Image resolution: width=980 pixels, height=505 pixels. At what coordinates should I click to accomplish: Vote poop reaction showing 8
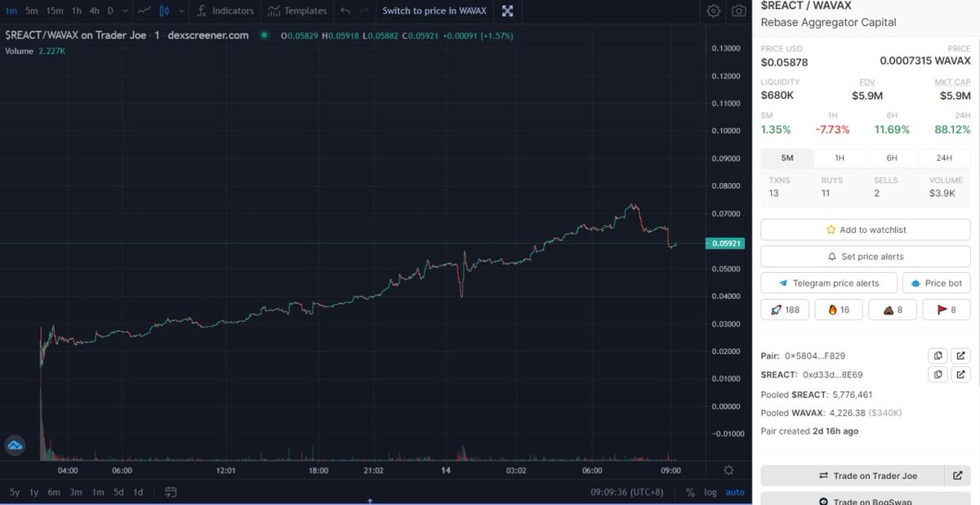click(892, 310)
